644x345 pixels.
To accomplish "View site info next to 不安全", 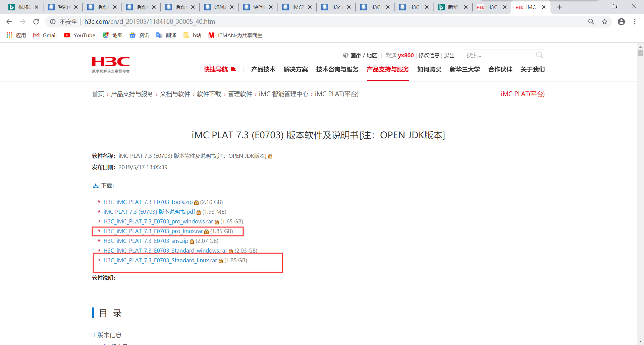I will [53, 22].
